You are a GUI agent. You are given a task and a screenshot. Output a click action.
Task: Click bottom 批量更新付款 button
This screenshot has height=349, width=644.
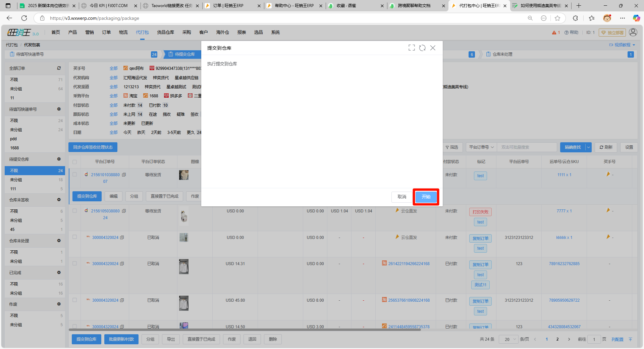click(121, 339)
